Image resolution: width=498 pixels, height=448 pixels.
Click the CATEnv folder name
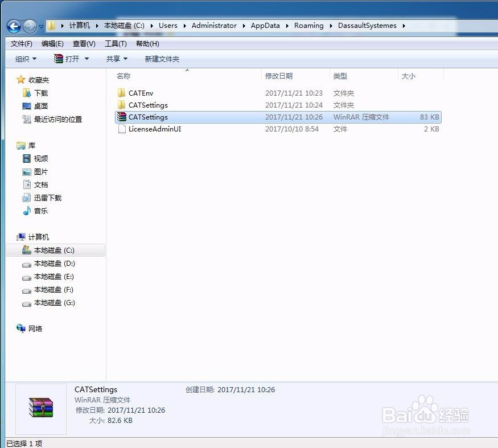[x=141, y=93]
